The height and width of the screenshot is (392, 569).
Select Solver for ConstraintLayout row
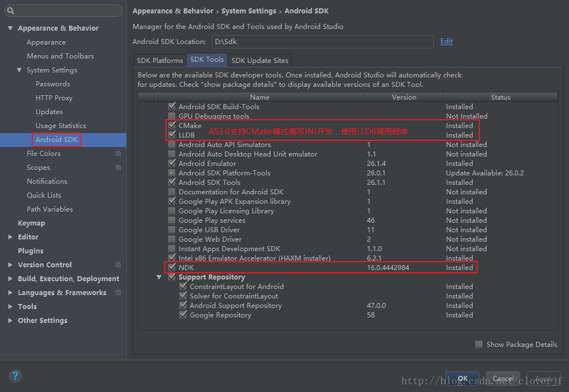347,296
